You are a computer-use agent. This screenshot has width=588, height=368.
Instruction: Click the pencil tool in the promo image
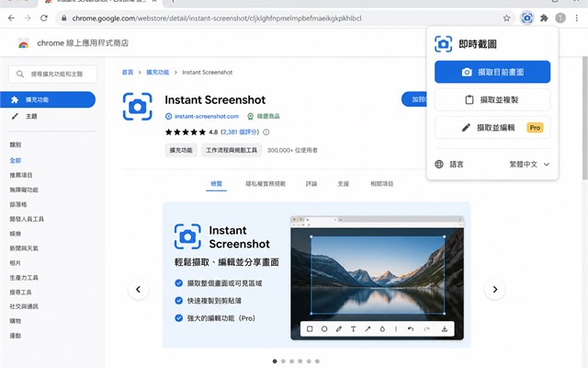(339, 329)
